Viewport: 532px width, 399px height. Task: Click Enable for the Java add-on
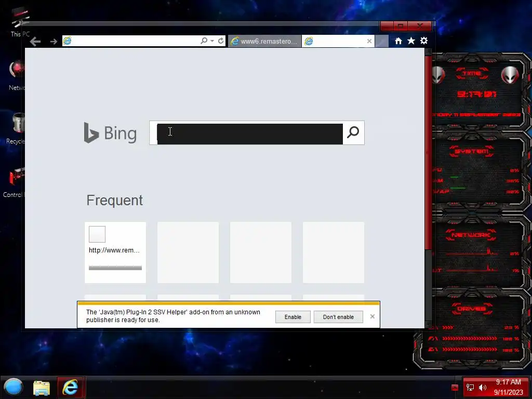pos(293,317)
